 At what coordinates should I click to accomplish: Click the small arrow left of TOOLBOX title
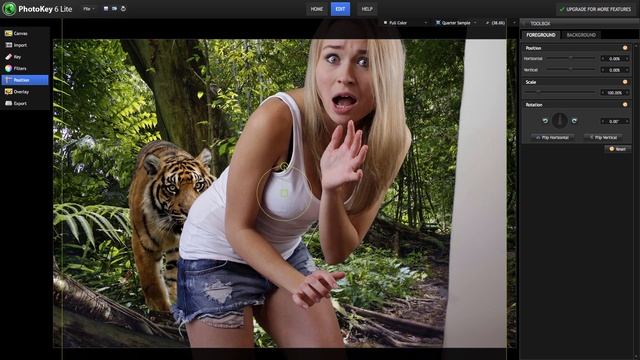coord(524,23)
